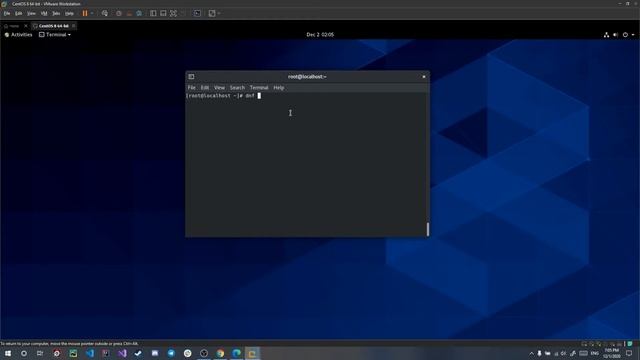Image resolution: width=640 pixels, height=360 pixels.
Task: Open Visual Studio Code from taskbar
Action: click(x=89, y=353)
